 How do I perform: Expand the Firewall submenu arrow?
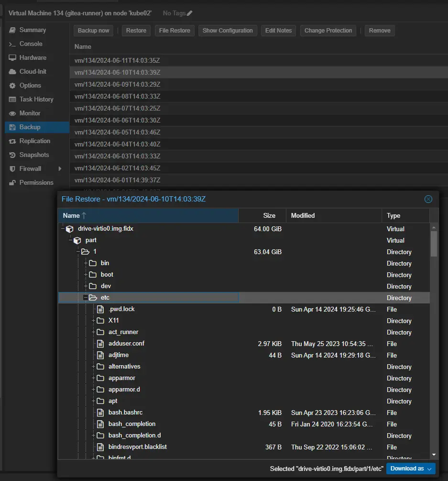pyautogui.click(x=60, y=169)
